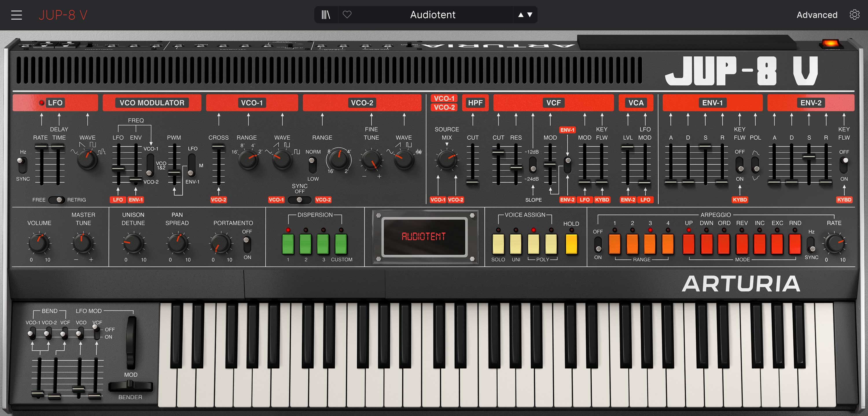The height and width of the screenshot is (416, 868).
Task: Open the Advanced panel
Action: pyautogui.click(x=816, y=15)
